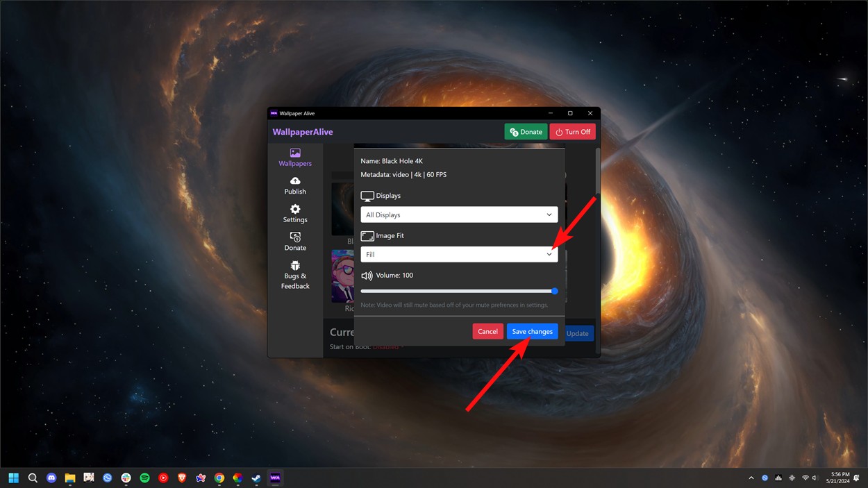868x488 pixels.
Task: Click the Displays monitor icon
Action: (367, 195)
